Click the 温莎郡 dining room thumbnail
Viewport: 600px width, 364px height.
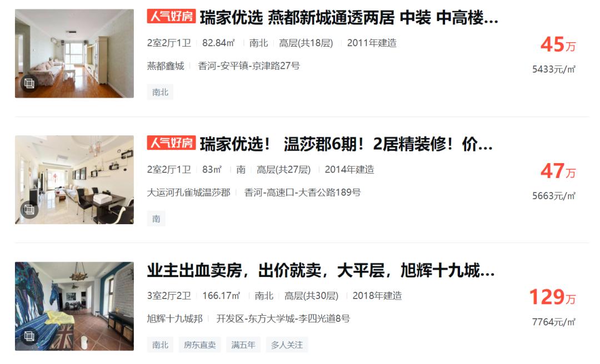[x=74, y=180]
